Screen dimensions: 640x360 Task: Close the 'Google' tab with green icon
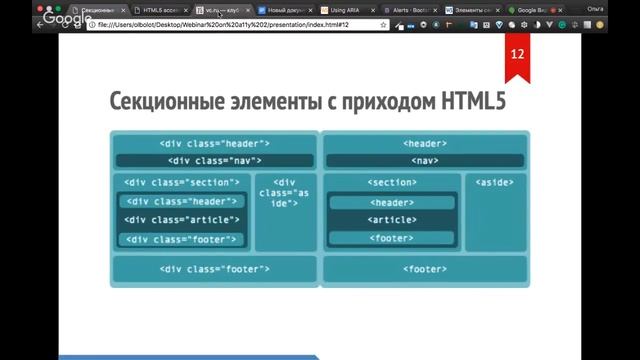coord(560,10)
